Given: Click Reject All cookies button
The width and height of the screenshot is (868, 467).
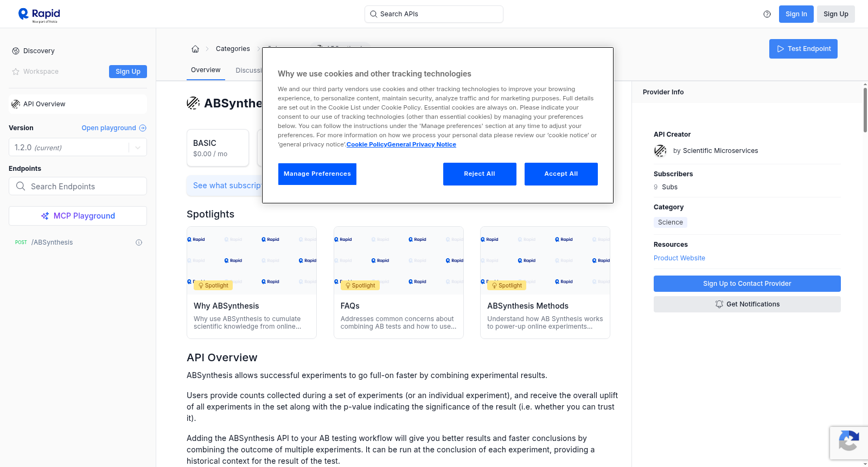Looking at the screenshot, I should tap(480, 174).
